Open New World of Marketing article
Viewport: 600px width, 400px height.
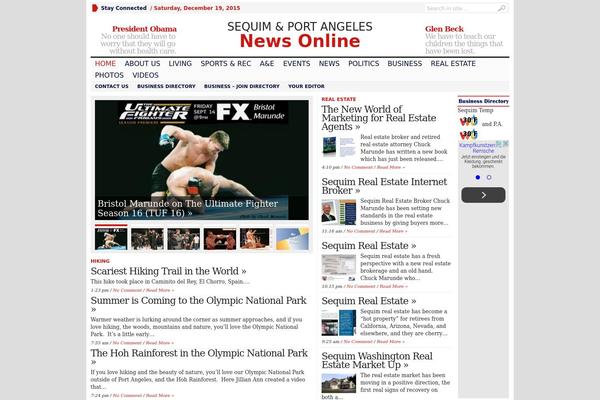click(379, 118)
